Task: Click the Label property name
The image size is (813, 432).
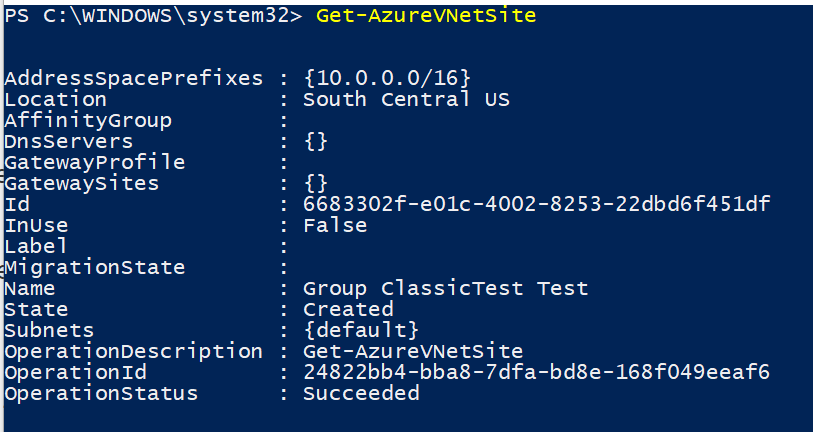Action: click(36, 246)
